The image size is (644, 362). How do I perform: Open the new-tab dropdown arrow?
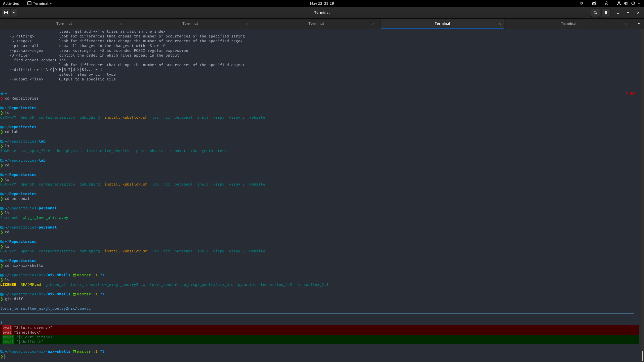(14, 12)
